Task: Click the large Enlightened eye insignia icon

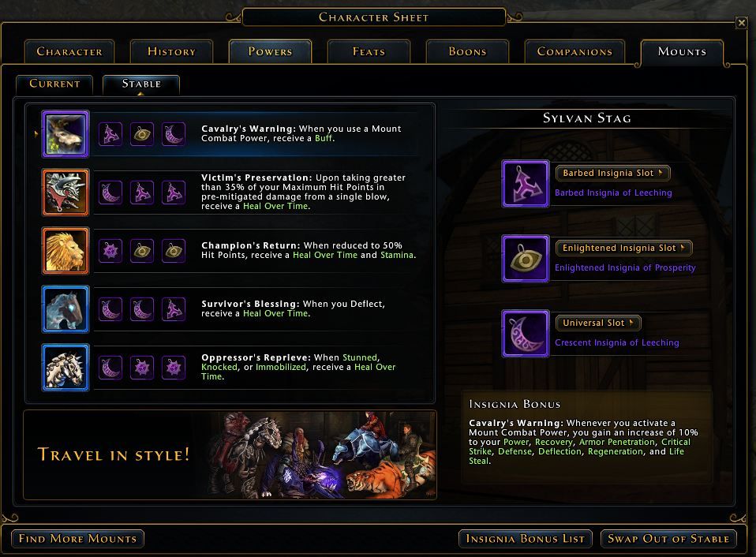Action: click(x=526, y=259)
